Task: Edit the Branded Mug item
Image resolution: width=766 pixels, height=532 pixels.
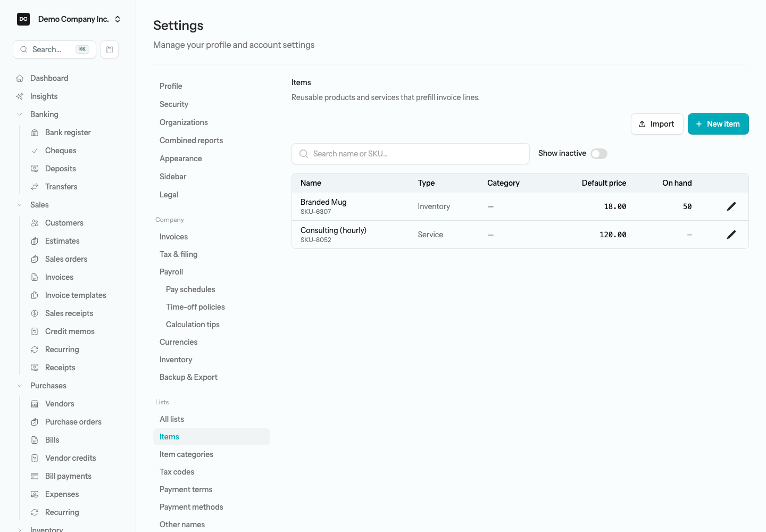Action: tap(731, 206)
